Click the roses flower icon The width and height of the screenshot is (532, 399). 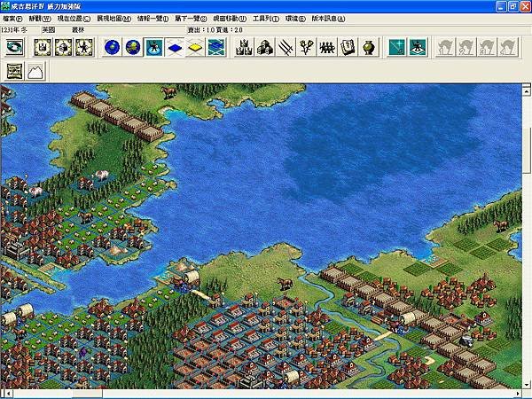pos(307,47)
